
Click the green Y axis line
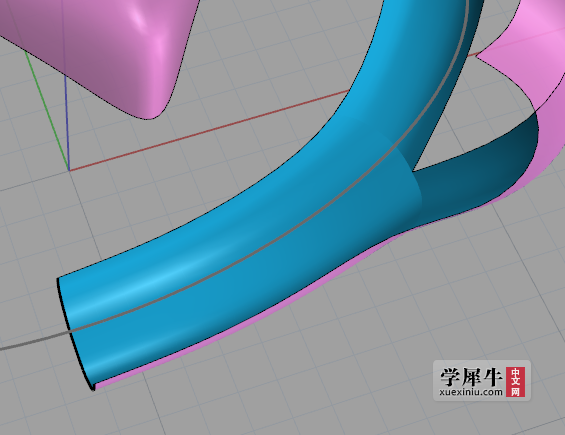[x=47, y=110]
